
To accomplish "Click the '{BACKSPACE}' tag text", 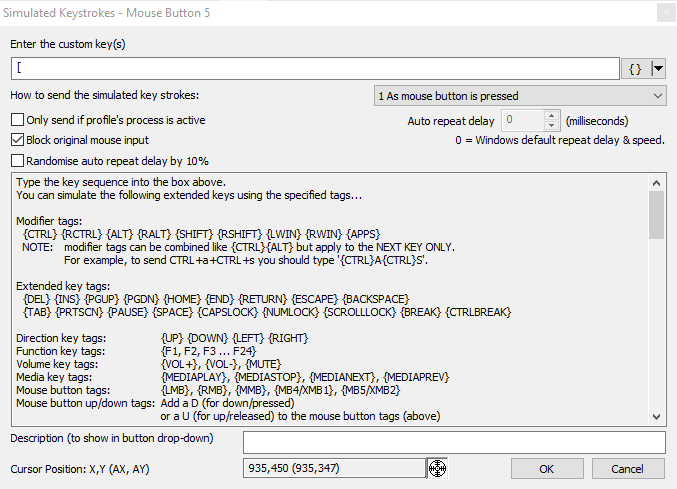I will tap(376, 299).
